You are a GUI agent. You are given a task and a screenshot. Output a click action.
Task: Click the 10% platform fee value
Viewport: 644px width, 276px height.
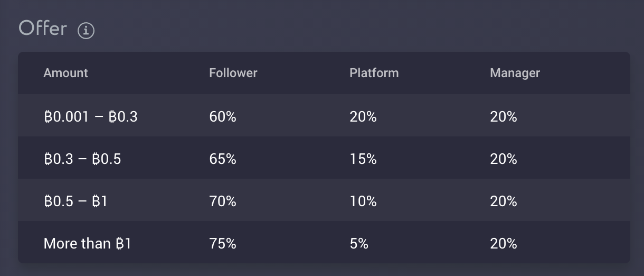click(x=363, y=201)
